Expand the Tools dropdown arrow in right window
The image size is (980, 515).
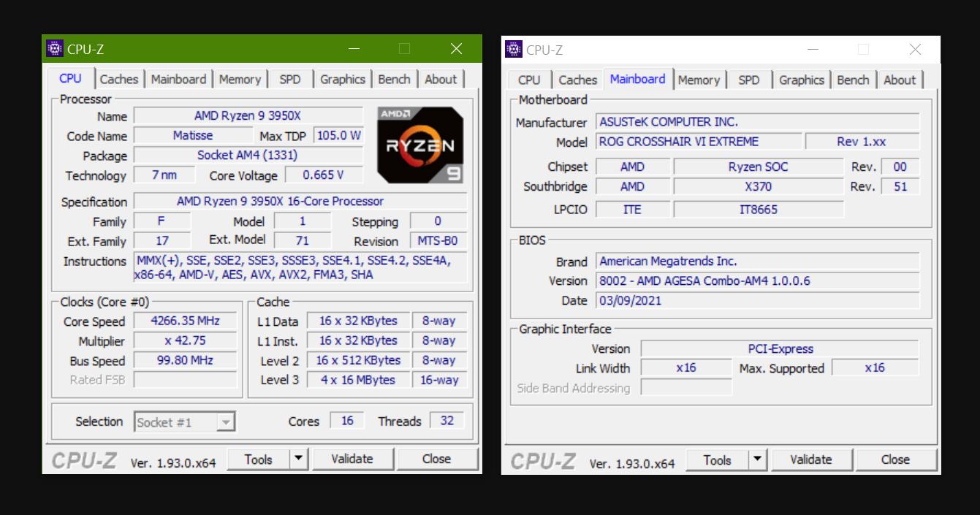[757, 459]
